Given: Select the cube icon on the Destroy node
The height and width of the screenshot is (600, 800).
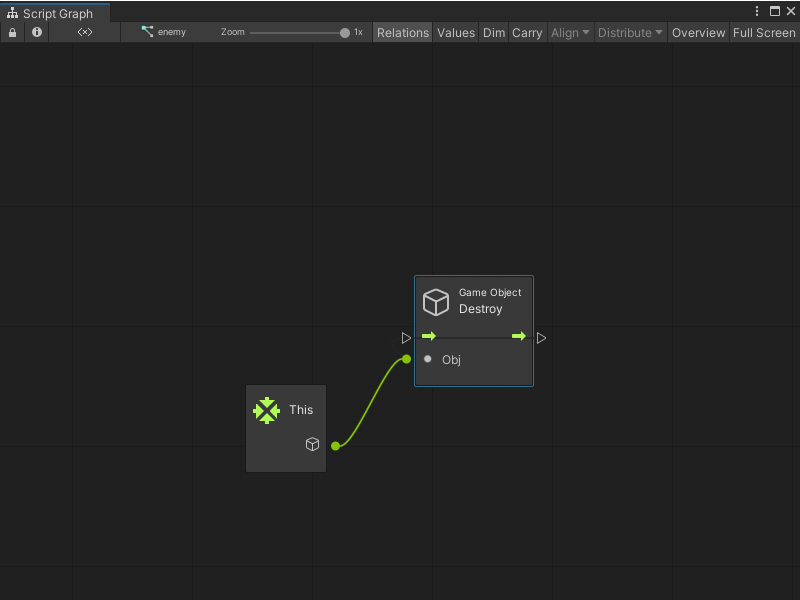Looking at the screenshot, I should pos(436,302).
